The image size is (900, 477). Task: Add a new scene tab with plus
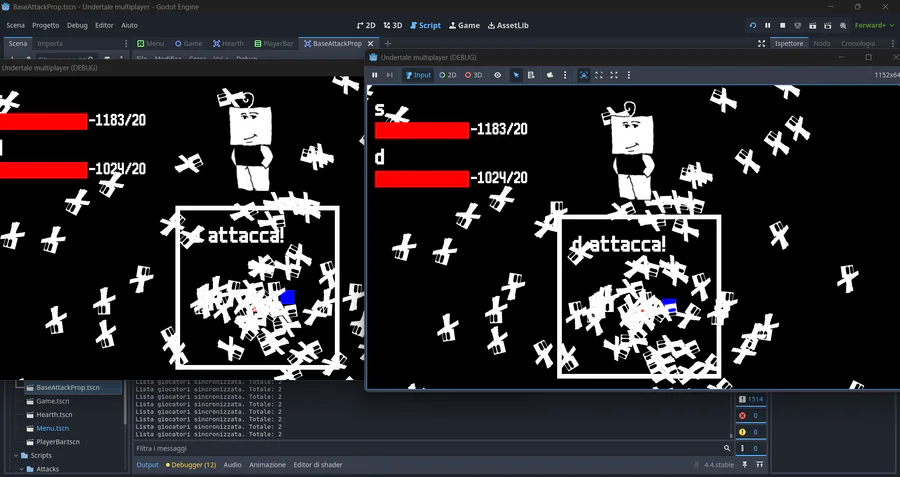[387, 44]
